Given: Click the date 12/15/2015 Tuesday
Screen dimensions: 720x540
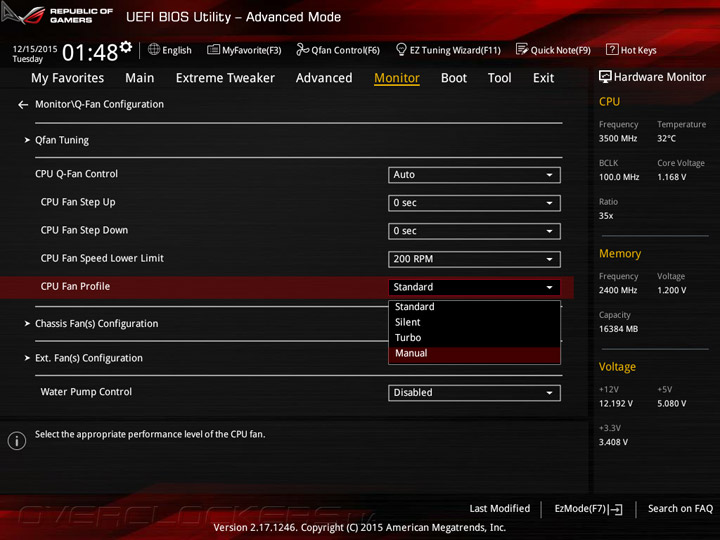Looking at the screenshot, I should [x=34, y=54].
